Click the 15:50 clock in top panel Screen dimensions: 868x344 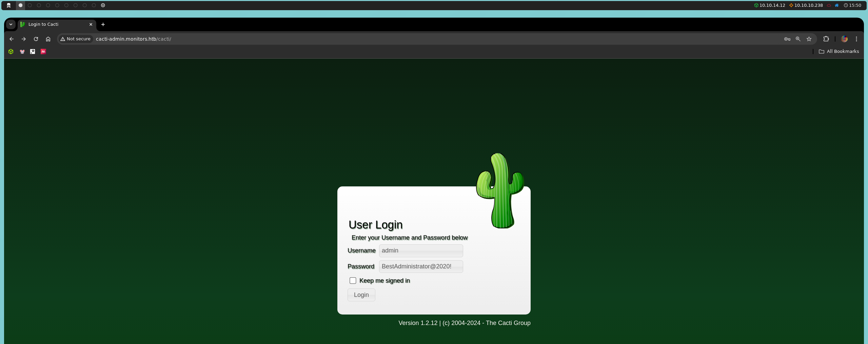coord(852,5)
